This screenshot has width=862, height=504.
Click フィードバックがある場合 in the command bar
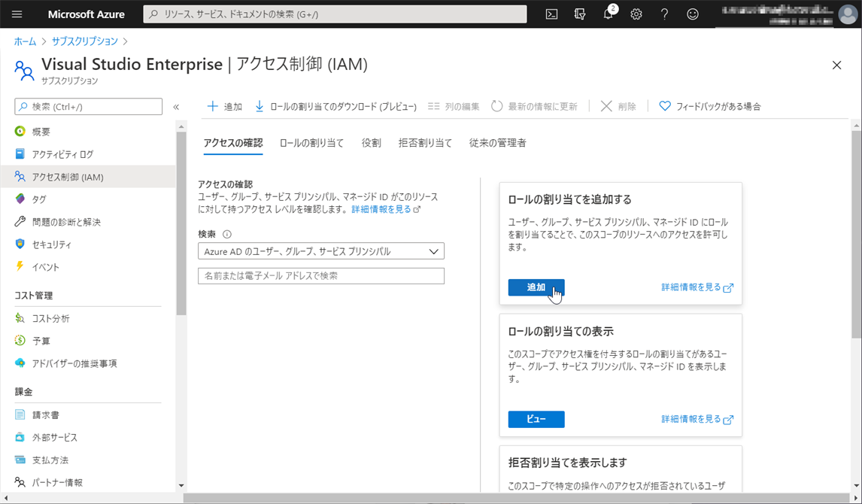click(x=710, y=106)
